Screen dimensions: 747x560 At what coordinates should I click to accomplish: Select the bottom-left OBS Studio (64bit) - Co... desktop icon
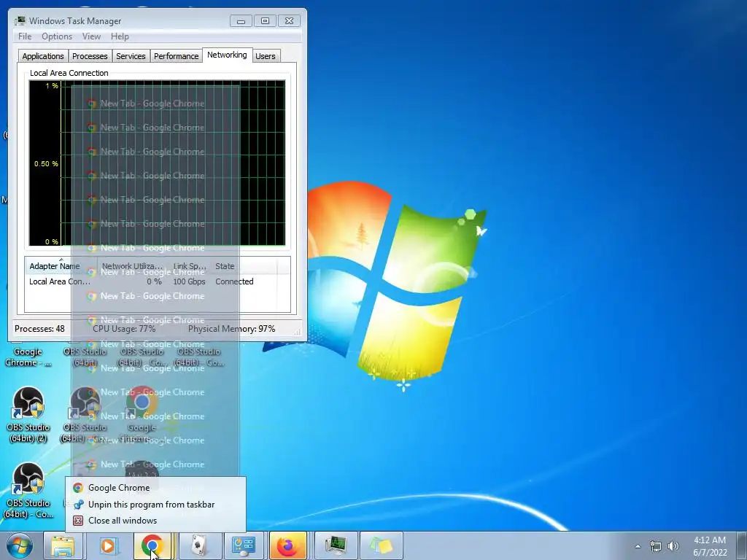(28, 491)
